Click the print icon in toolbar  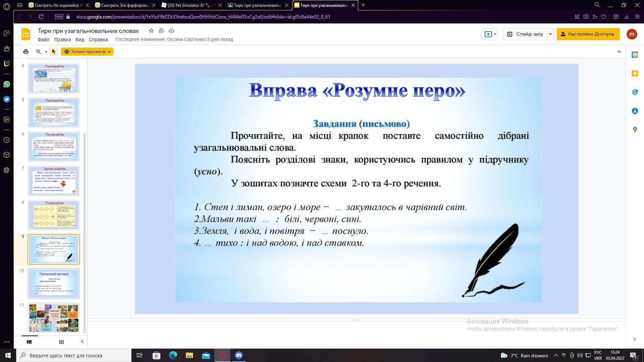coord(26,52)
